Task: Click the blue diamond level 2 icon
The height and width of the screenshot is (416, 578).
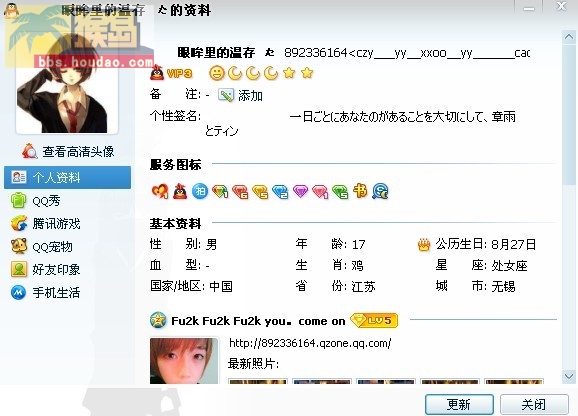Action: click(x=280, y=192)
